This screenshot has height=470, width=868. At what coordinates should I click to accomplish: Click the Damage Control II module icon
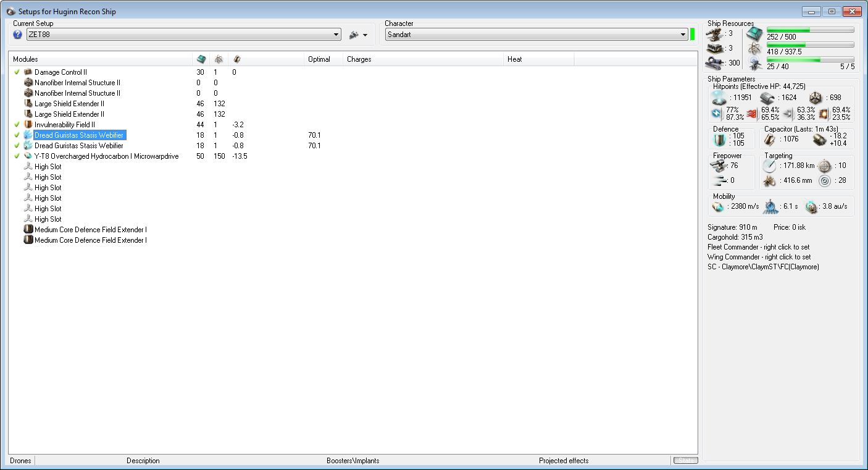(28, 72)
